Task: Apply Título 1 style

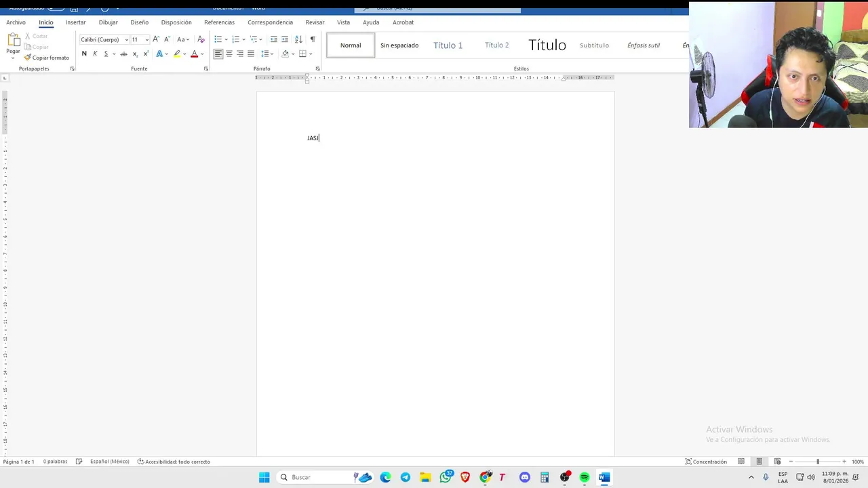Action: point(448,45)
